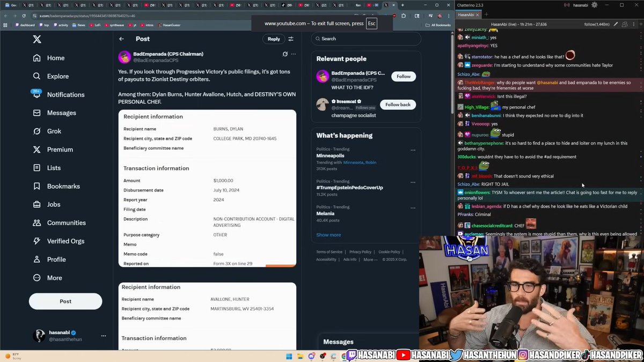The height and width of the screenshot is (362, 644).
Task: Expand the Messages drawer
Action: [x=370, y=342]
